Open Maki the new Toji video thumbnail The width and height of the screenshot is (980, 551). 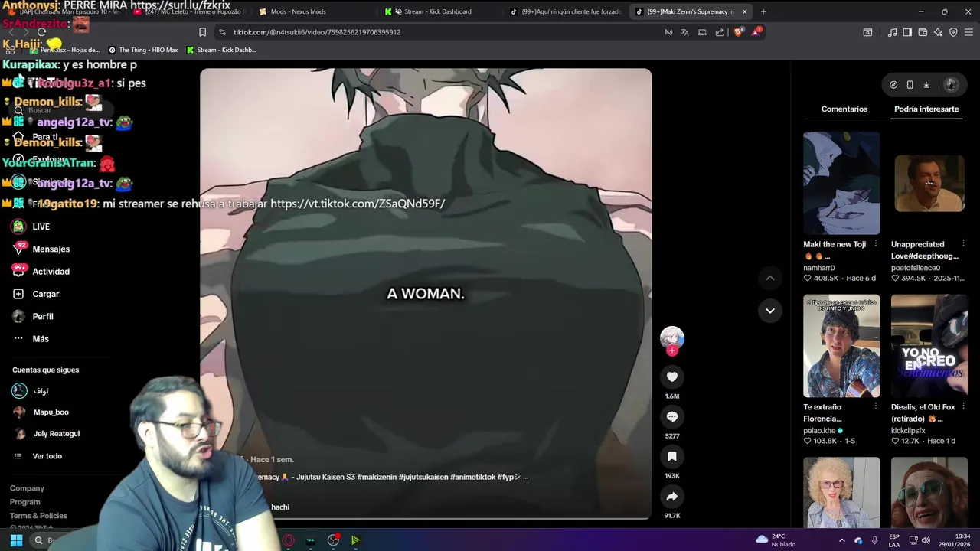pos(841,183)
